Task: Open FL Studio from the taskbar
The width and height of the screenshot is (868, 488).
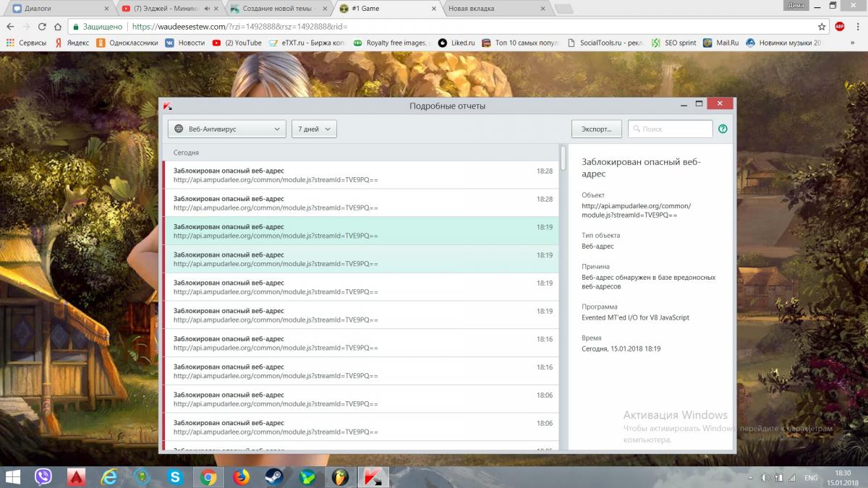Action: 341,477
